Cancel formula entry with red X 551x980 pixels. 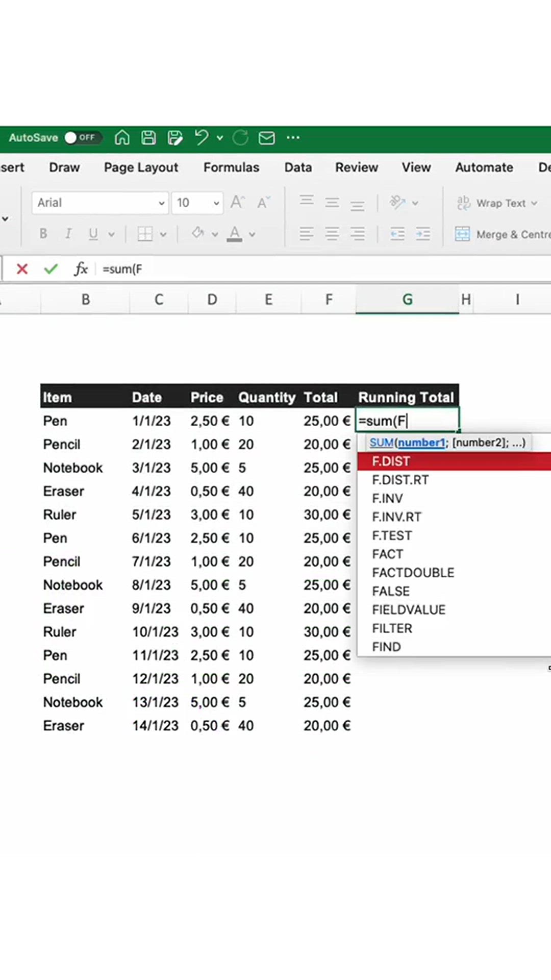coord(22,269)
